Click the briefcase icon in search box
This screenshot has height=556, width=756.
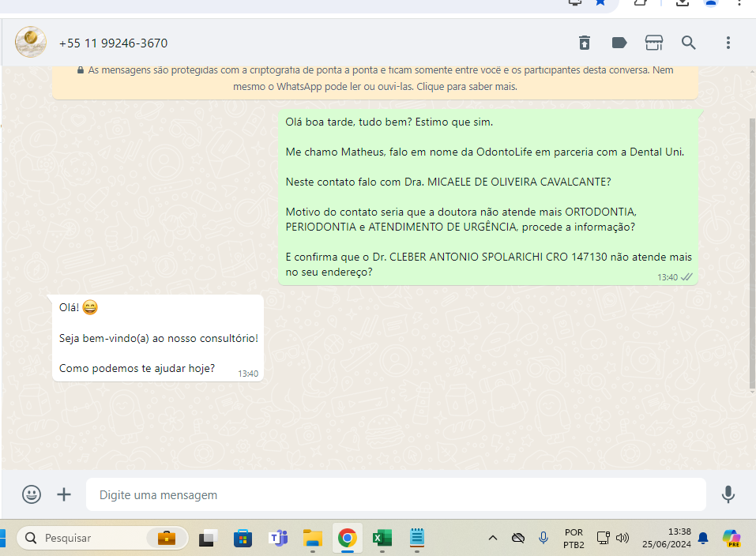[167, 538]
